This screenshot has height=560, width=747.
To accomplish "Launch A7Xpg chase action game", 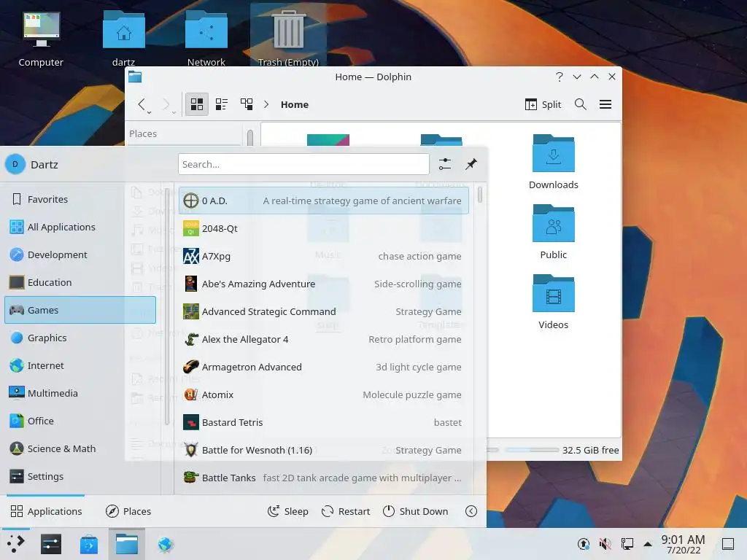I will [x=323, y=256].
